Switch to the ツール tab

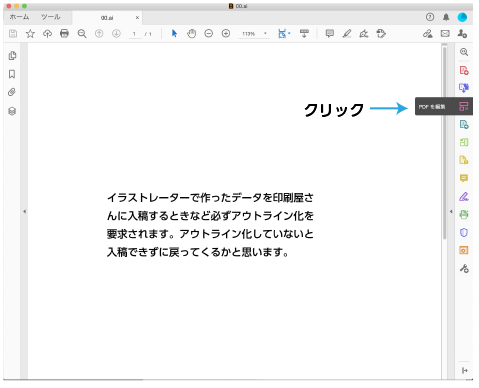tap(50, 17)
